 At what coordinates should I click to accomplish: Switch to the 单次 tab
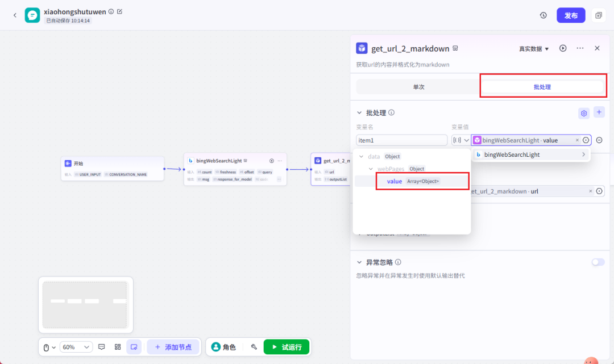(x=418, y=87)
